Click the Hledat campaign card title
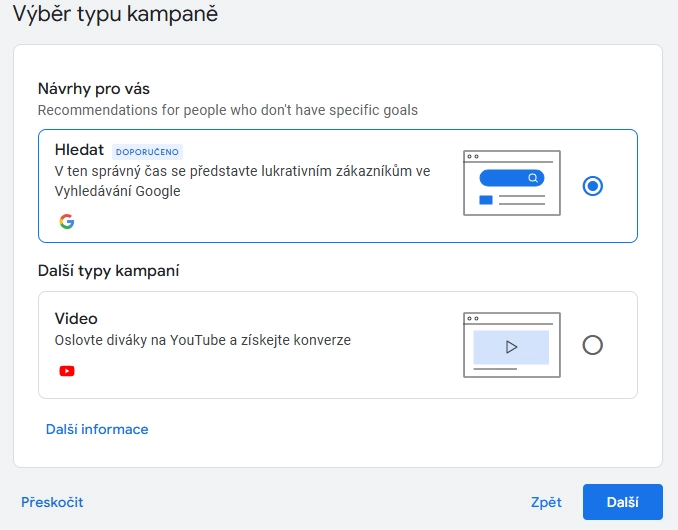The image size is (678, 530). [x=79, y=150]
